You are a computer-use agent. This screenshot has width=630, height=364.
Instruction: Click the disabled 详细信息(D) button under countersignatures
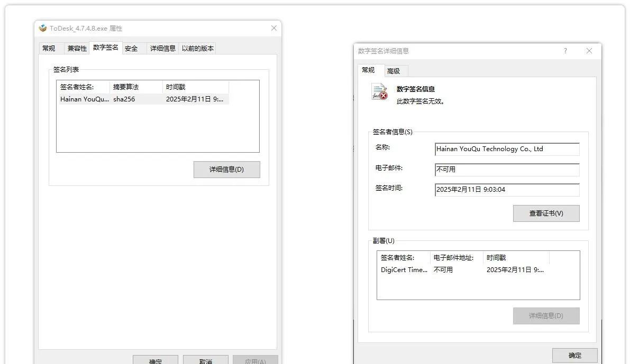[546, 316]
